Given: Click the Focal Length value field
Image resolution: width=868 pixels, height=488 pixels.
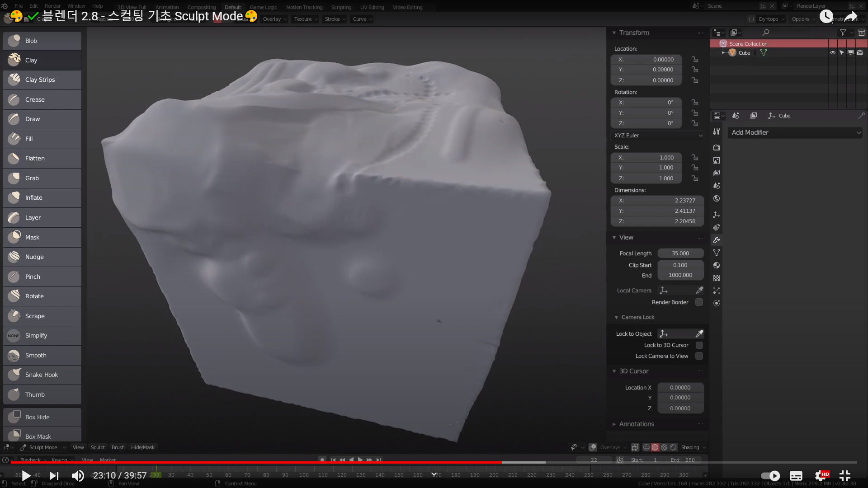Looking at the screenshot, I should click(x=680, y=253).
